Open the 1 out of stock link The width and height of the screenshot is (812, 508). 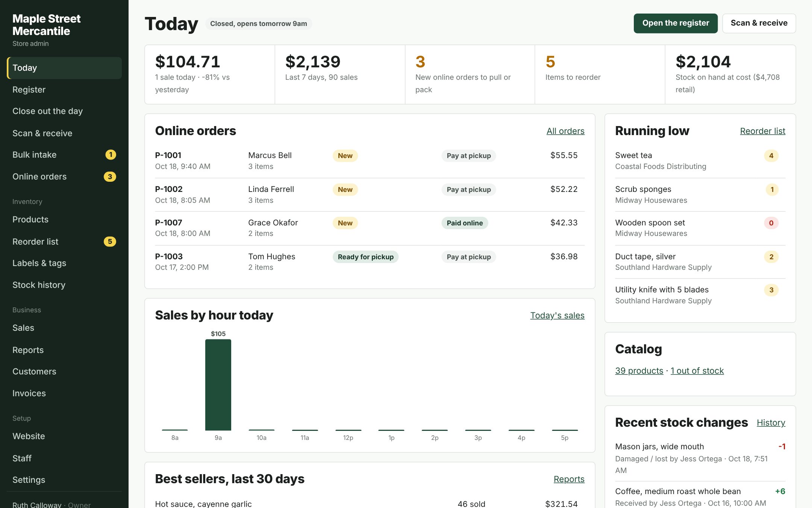click(x=697, y=371)
